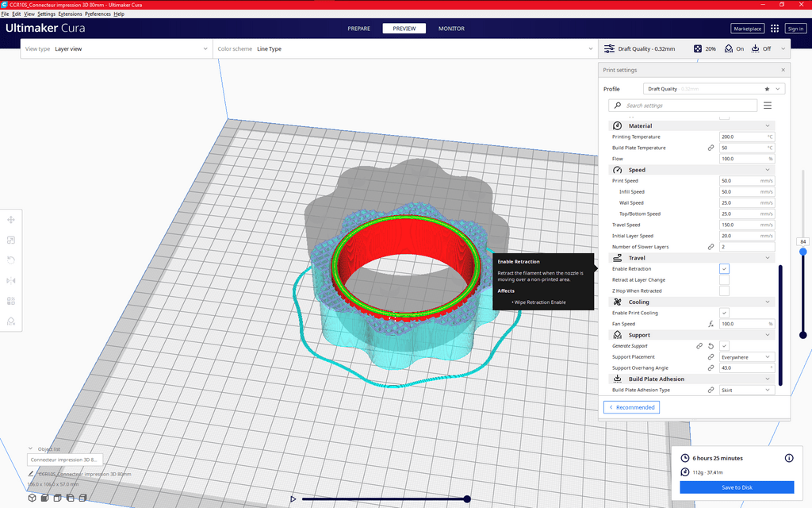The width and height of the screenshot is (812, 508).
Task: Close the Print settings panel
Action: click(783, 70)
